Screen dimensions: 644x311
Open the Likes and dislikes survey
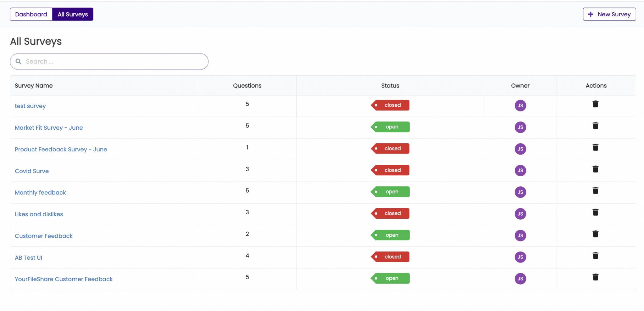pyautogui.click(x=39, y=214)
